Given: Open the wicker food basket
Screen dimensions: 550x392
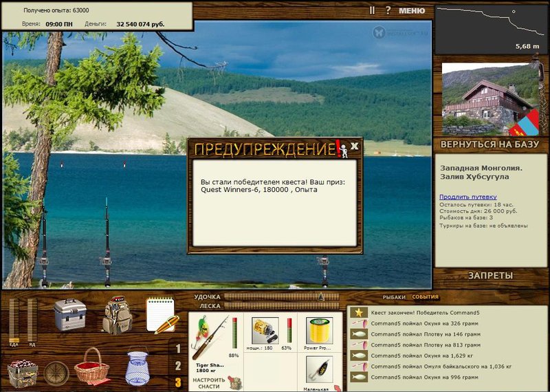Looking at the screenshot, I should pos(92,367).
